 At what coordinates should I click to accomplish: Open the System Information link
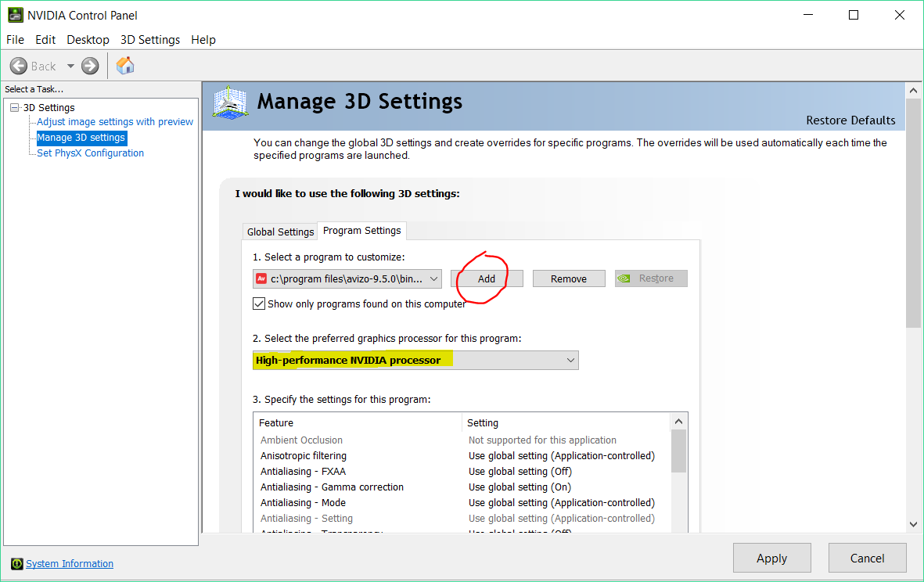pyautogui.click(x=70, y=564)
